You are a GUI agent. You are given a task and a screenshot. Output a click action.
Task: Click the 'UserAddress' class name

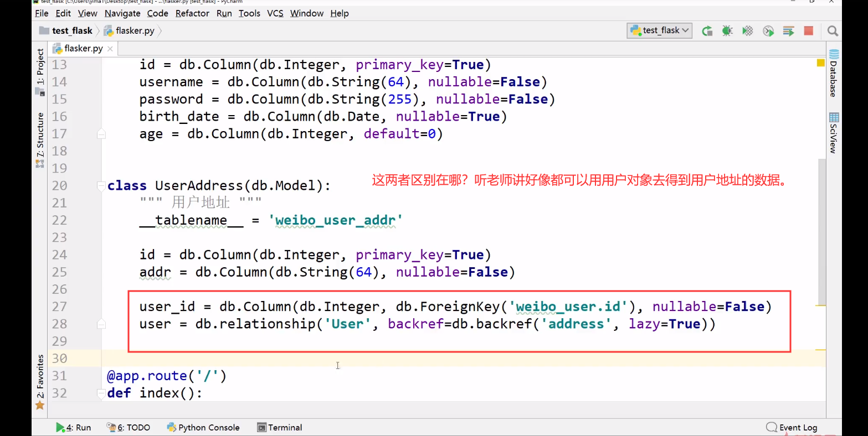[x=199, y=185]
